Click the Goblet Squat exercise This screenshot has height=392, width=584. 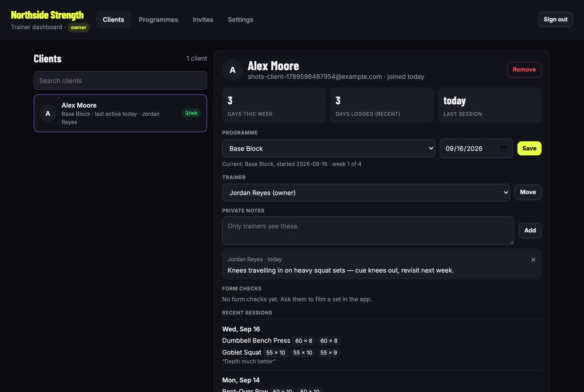pyautogui.click(x=242, y=352)
